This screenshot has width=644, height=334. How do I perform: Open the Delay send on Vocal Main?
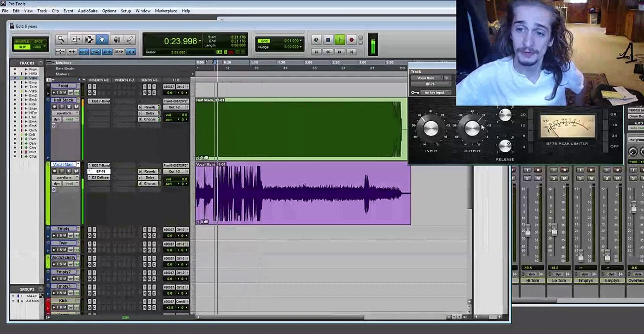tap(150, 177)
